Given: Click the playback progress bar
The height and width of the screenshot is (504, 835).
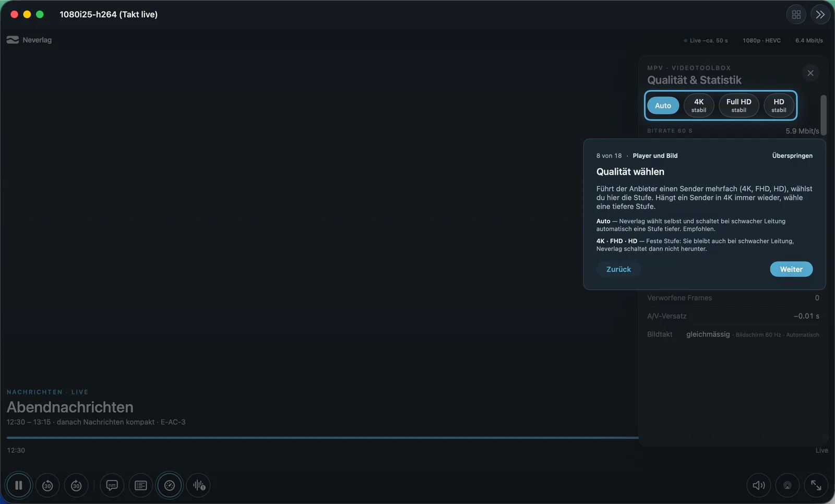Looking at the screenshot, I should tap(323, 438).
